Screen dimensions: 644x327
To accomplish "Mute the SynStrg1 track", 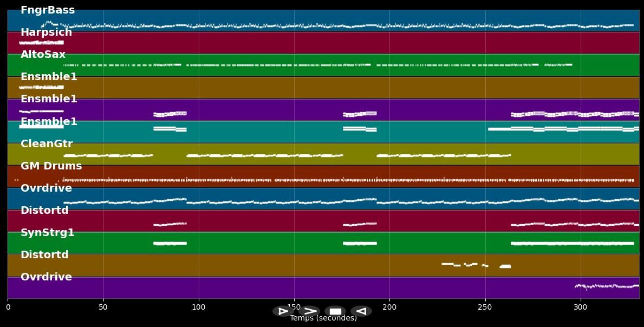I will click(48, 232).
